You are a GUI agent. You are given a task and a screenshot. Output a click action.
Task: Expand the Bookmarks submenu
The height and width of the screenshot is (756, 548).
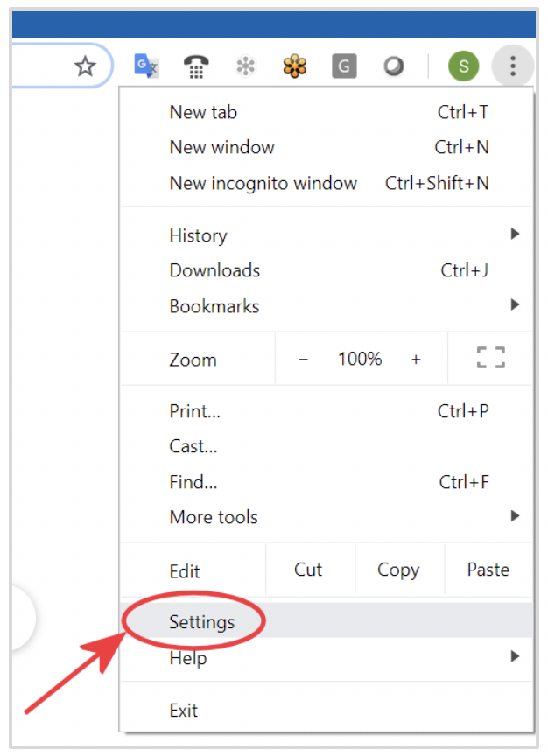tap(327, 305)
